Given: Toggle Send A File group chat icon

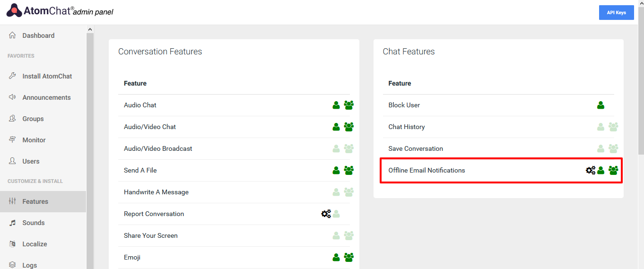Looking at the screenshot, I should 349,170.
